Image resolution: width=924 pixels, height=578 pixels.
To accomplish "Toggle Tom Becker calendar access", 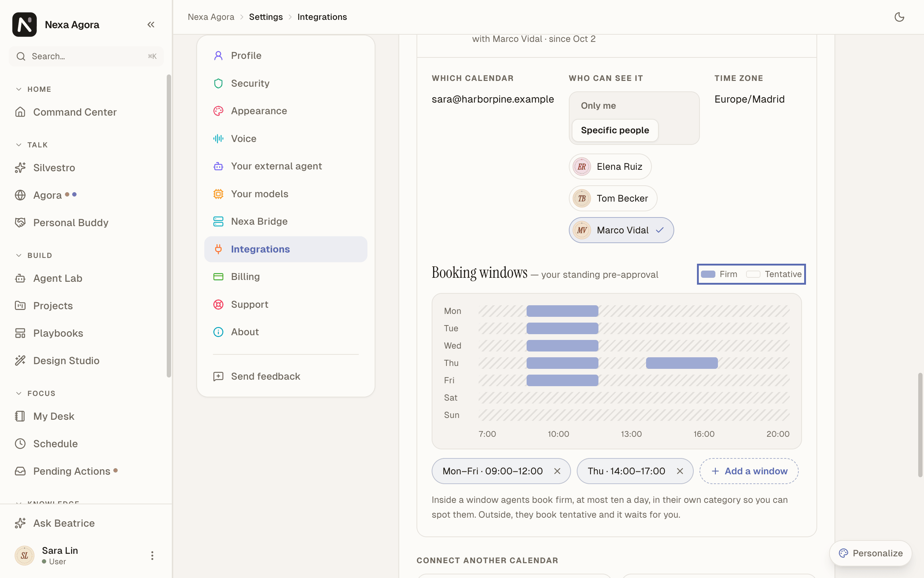I will tap(613, 198).
